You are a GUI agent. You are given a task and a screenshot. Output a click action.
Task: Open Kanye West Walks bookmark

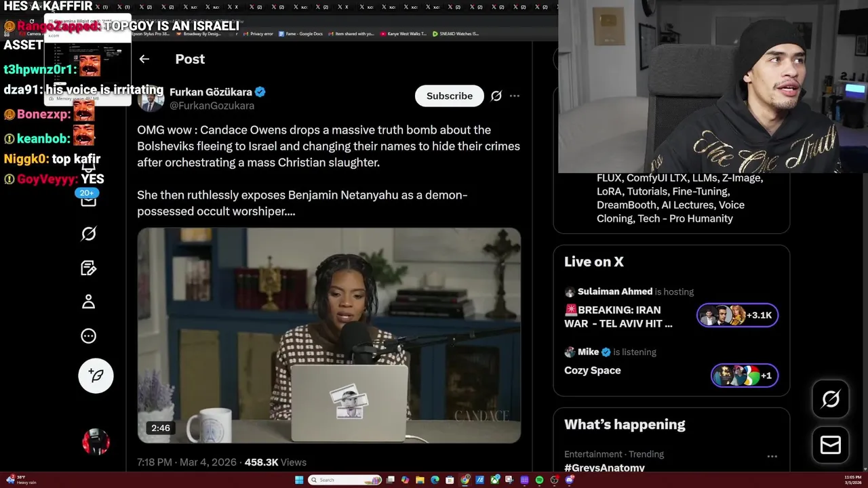click(403, 33)
